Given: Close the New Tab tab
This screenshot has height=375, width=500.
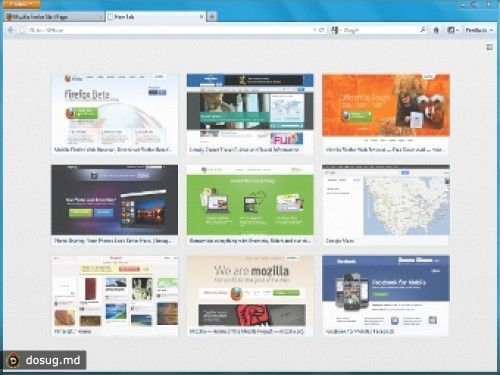Looking at the screenshot, I should click(201, 16).
